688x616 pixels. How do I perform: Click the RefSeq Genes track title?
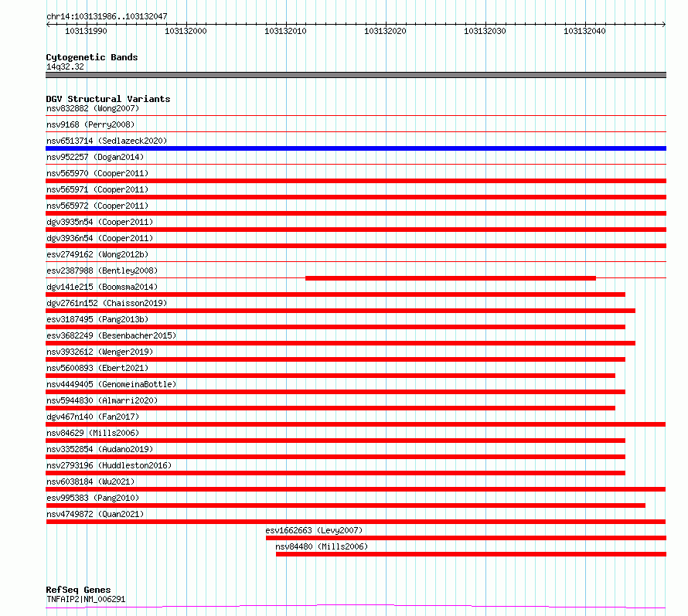(x=78, y=590)
